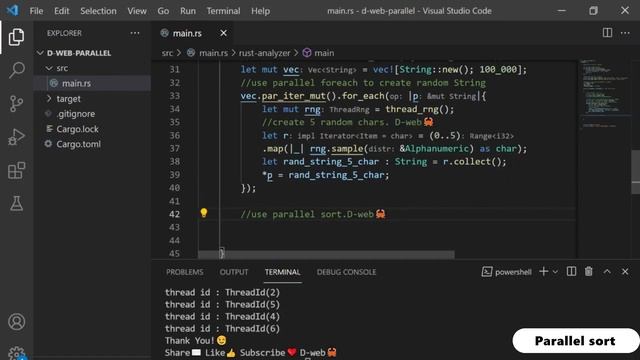Open the Selection menu
Viewport: 640px width, 360px height.
(98, 11)
